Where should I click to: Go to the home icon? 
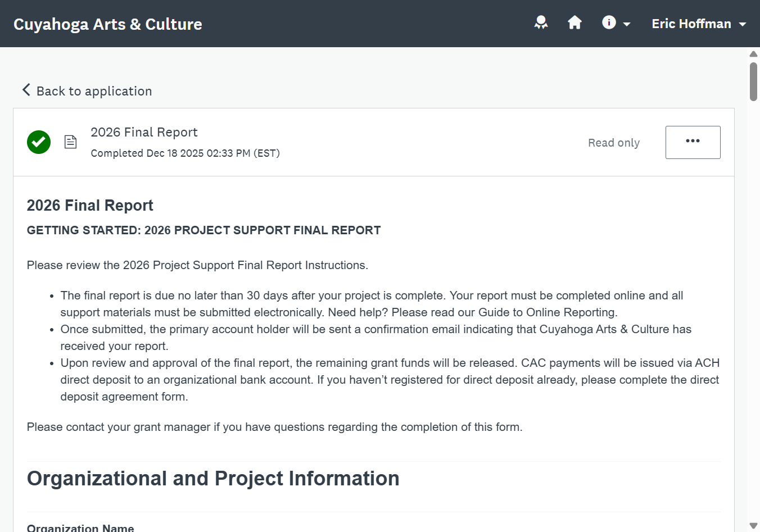coord(574,22)
